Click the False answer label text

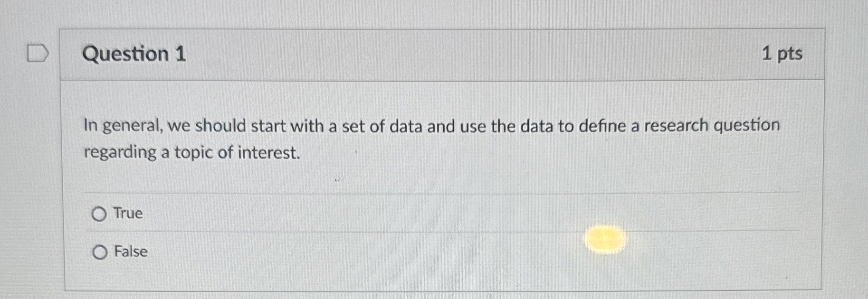pyautogui.click(x=130, y=252)
